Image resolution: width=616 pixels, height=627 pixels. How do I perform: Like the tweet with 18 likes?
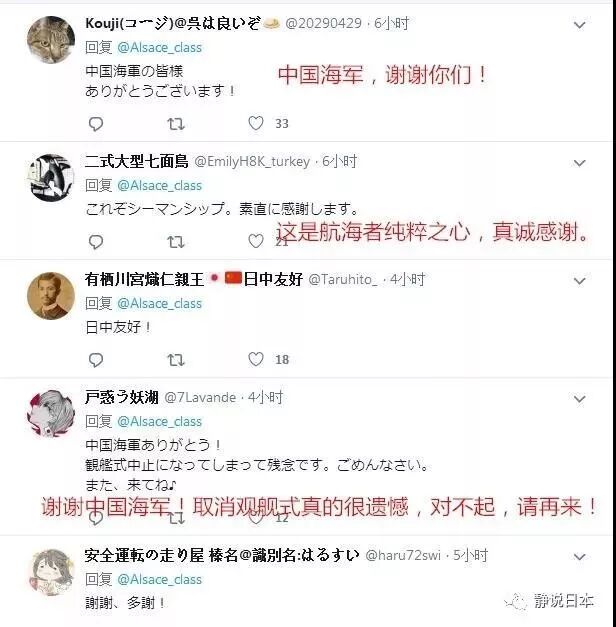[x=256, y=359]
